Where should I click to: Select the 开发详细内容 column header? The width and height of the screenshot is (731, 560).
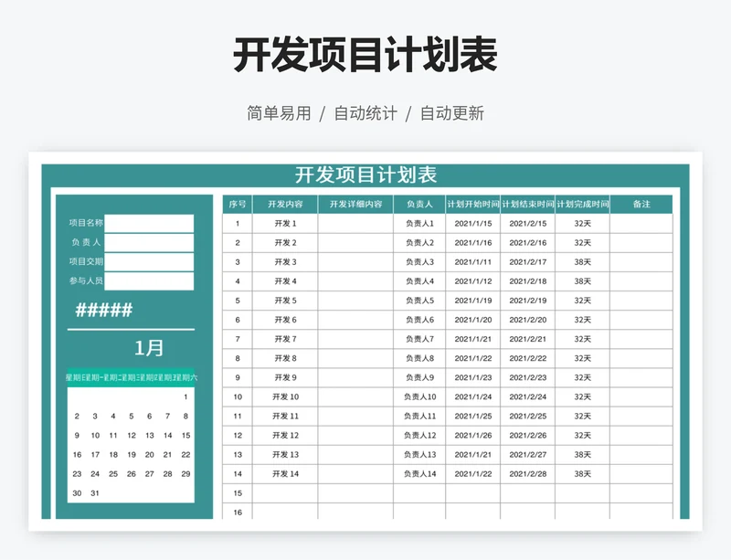coord(355,204)
